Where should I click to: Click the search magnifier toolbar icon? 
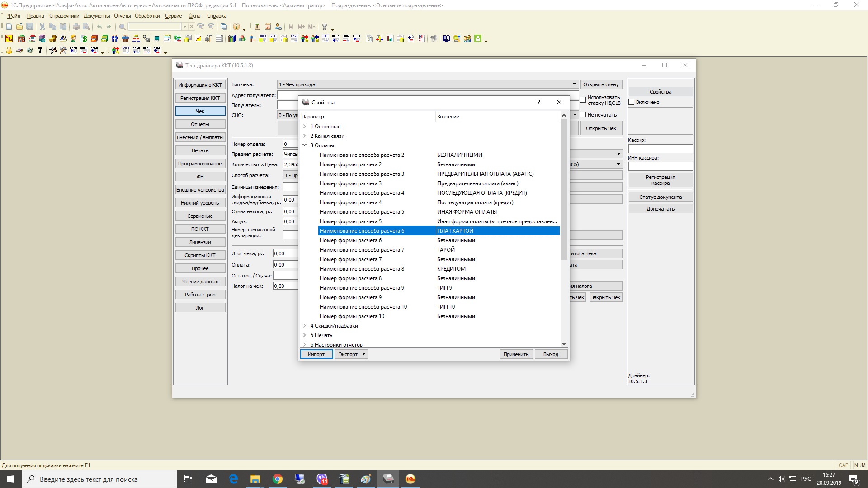point(122,27)
